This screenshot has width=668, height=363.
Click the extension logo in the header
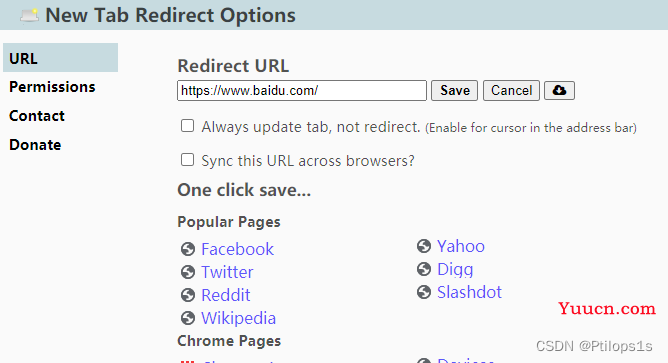(x=29, y=15)
